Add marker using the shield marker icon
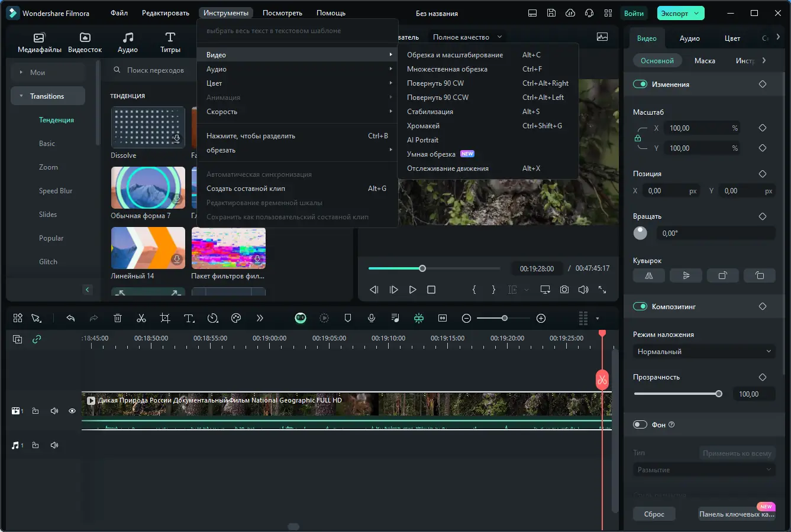 (x=348, y=319)
